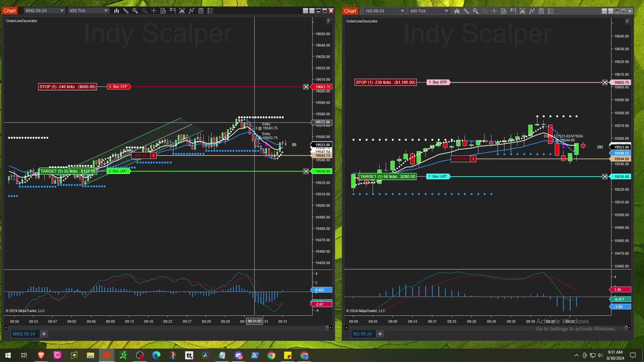Open the Chart menu of NQ window
The height and width of the screenshot is (362, 644).
click(x=350, y=11)
